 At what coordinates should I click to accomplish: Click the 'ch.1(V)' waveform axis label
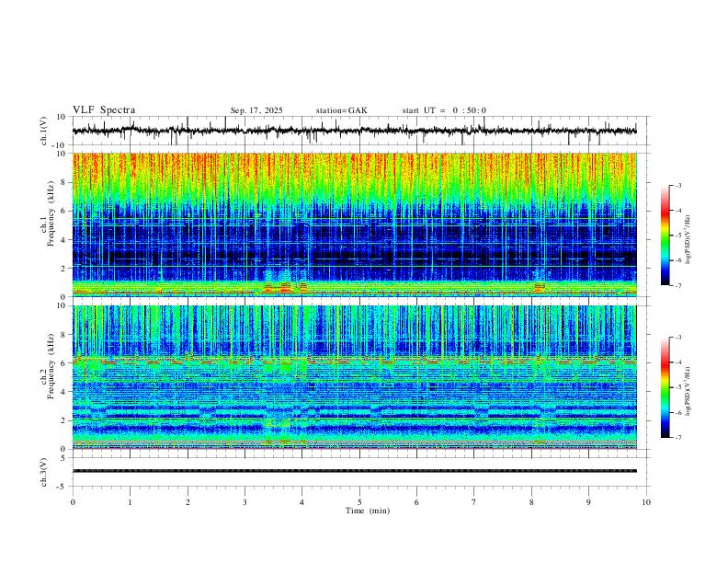pos(44,131)
